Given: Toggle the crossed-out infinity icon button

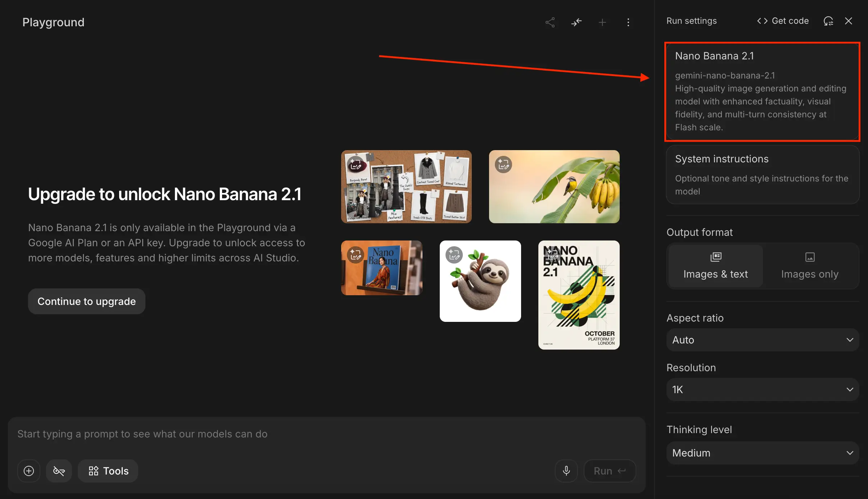Looking at the screenshot, I should tap(59, 471).
